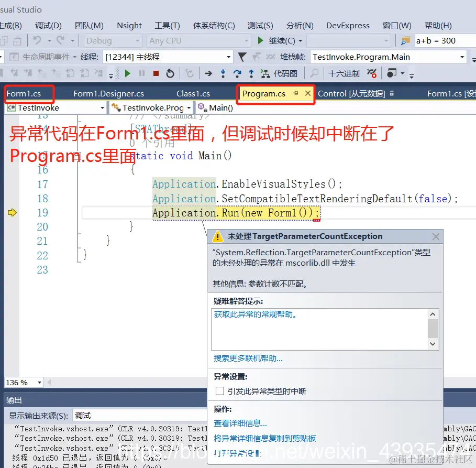476x468 pixels.
Task: Click the green Continue (继续) button
Action: tap(276, 40)
